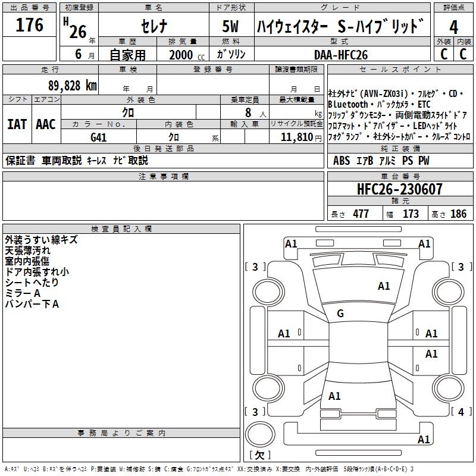The width and height of the screenshot is (476, 476).
Task: Select the displacement 2000 cc
Action: coord(187,55)
